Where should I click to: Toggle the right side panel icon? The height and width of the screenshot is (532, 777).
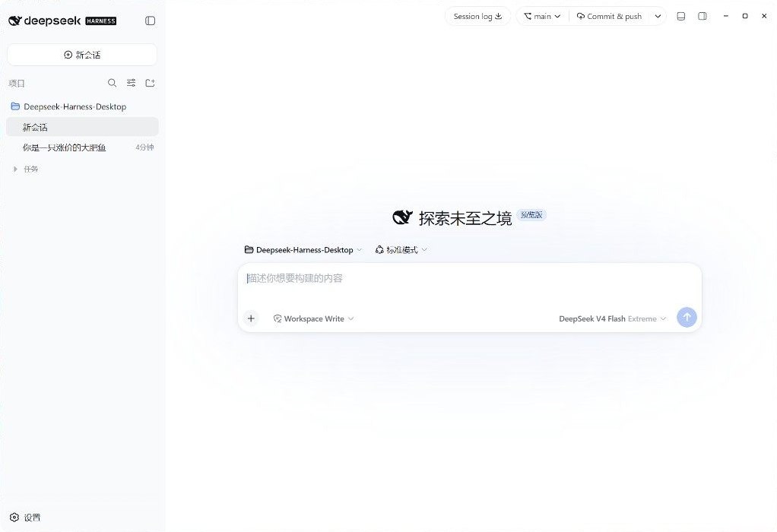702,17
